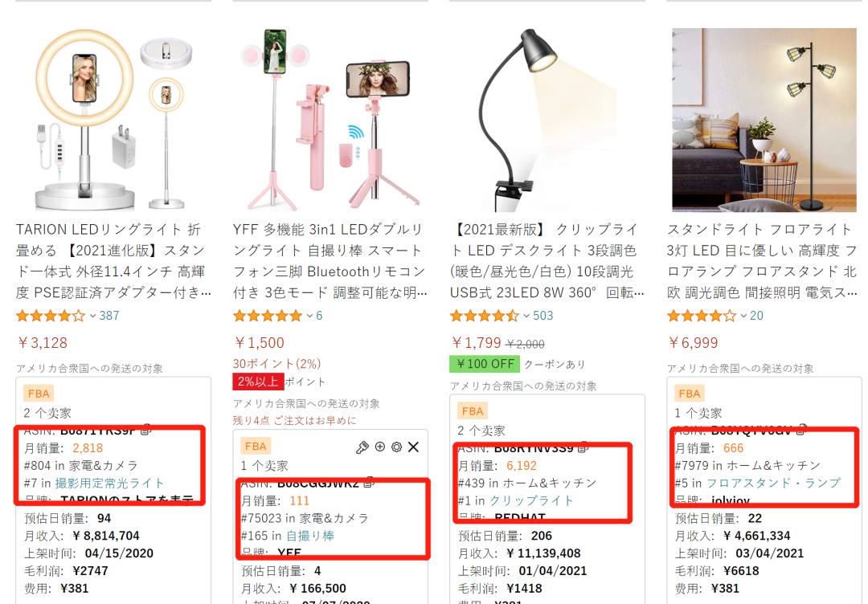Open the 撮影用定常光ライト category link
Screen dimensions: 868x604
[x=109, y=484]
